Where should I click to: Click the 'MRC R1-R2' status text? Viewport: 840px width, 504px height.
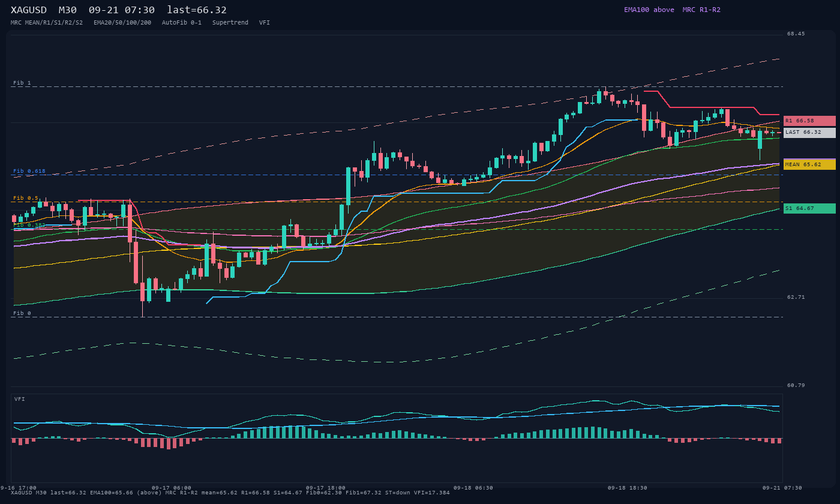pyautogui.click(x=701, y=10)
